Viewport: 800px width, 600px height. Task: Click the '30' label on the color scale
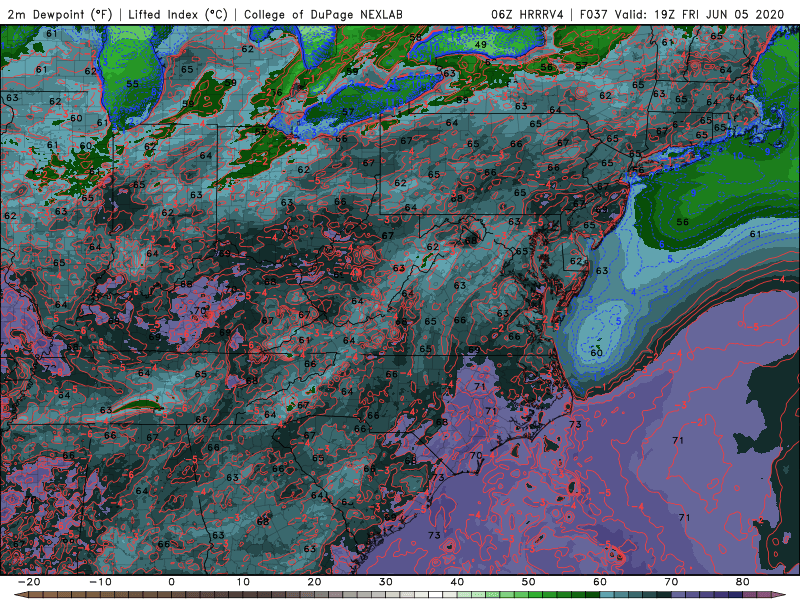click(x=386, y=582)
